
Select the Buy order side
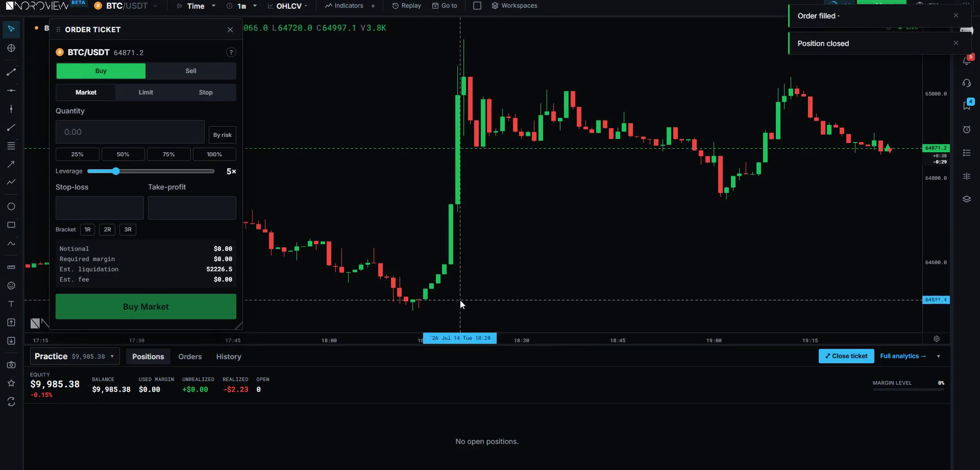(x=101, y=71)
